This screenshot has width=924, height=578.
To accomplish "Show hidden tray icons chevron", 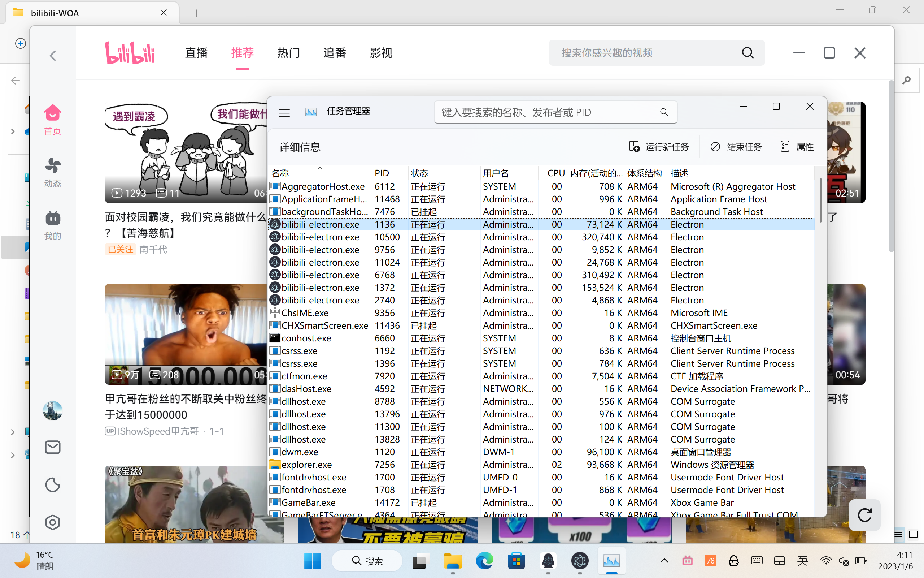I will tap(664, 561).
